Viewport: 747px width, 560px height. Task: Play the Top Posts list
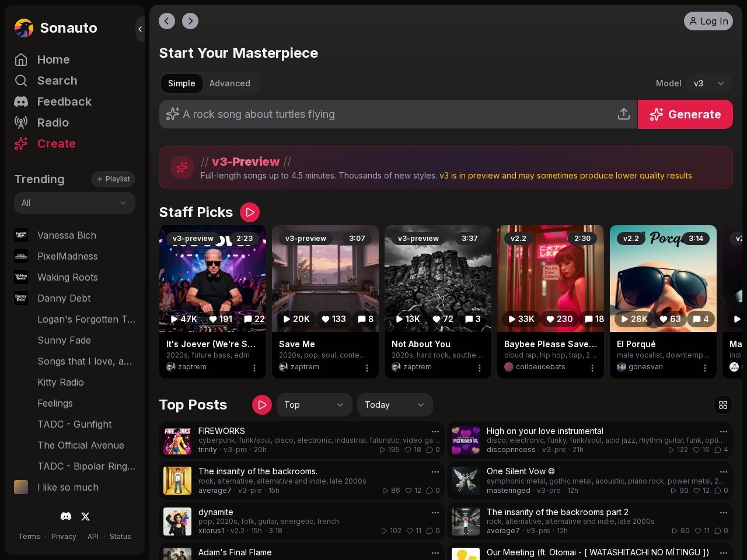pyautogui.click(x=261, y=405)
